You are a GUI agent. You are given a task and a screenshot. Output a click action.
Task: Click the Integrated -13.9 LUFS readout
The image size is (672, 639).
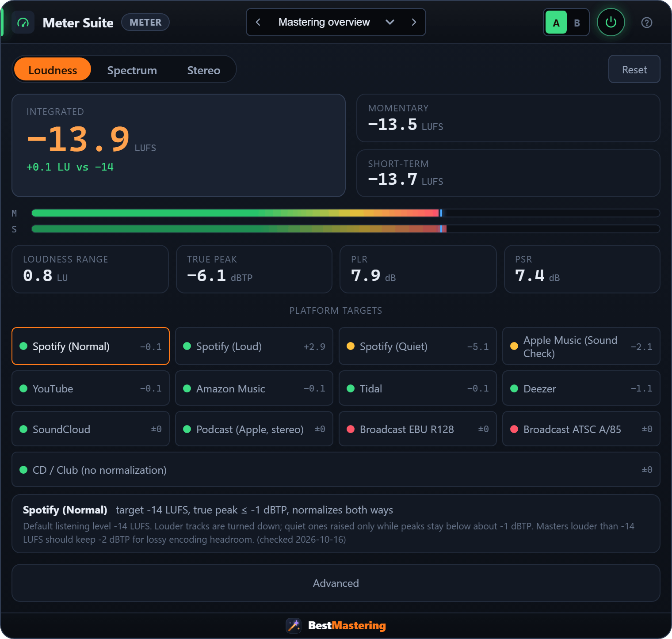click(179, 145)
